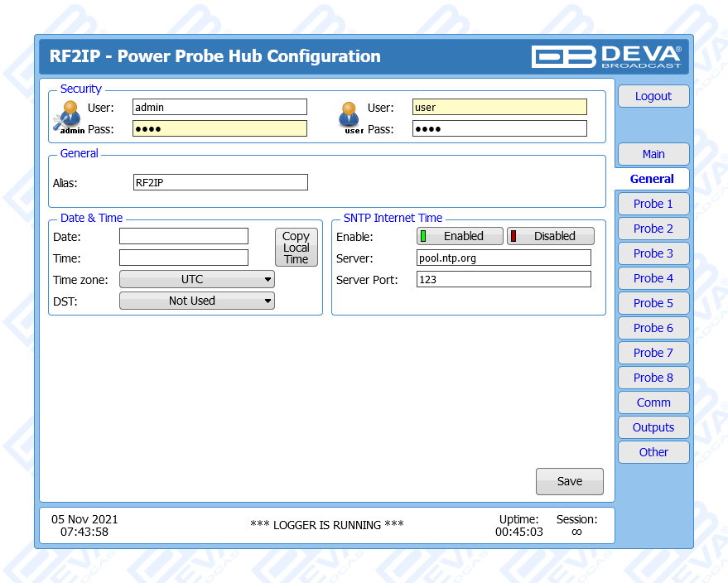Go to the Probe 5 tab
The width and height of the screenshot is (728, 583).
(x=653, y=303)
